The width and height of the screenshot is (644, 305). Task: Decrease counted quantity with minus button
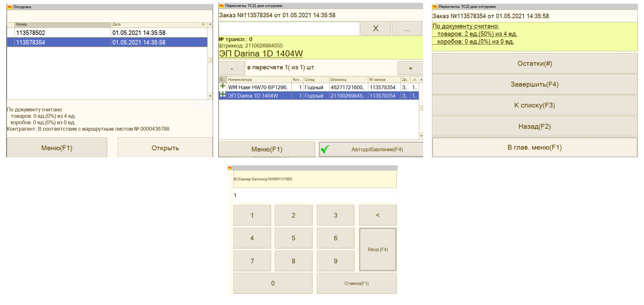pyautogui.click(x=232, y=68)
